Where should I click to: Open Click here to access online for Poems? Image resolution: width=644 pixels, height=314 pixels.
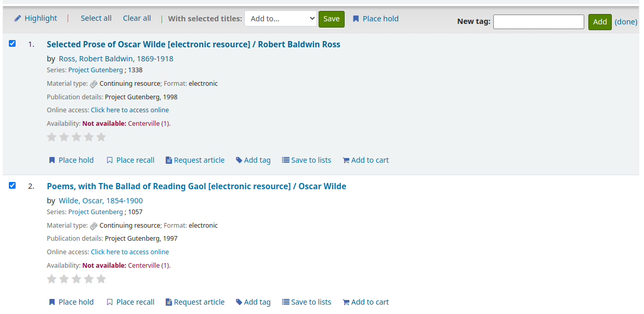click(129, 252)
